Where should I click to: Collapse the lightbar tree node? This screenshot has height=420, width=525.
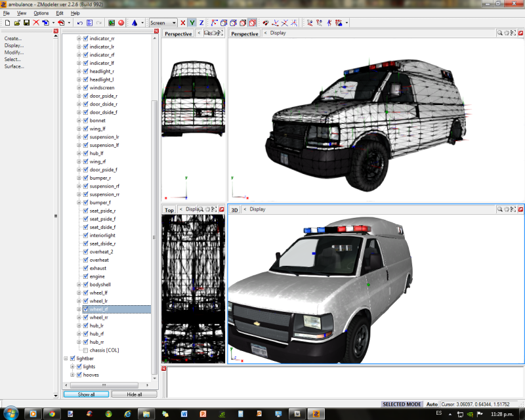[x=65, y=358]
